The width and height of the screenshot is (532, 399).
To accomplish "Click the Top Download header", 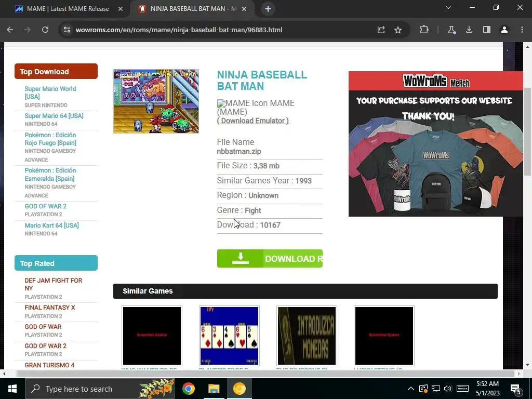I will pos(56,71).
